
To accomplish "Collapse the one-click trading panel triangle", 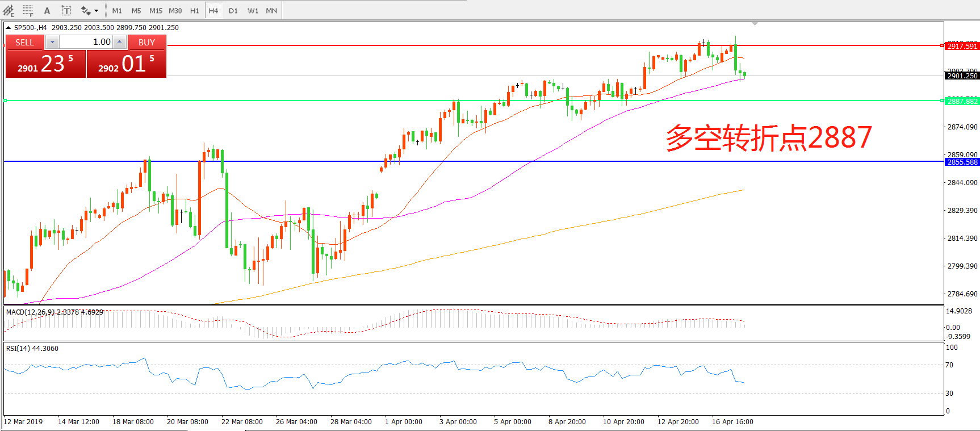I will (9, 27).
